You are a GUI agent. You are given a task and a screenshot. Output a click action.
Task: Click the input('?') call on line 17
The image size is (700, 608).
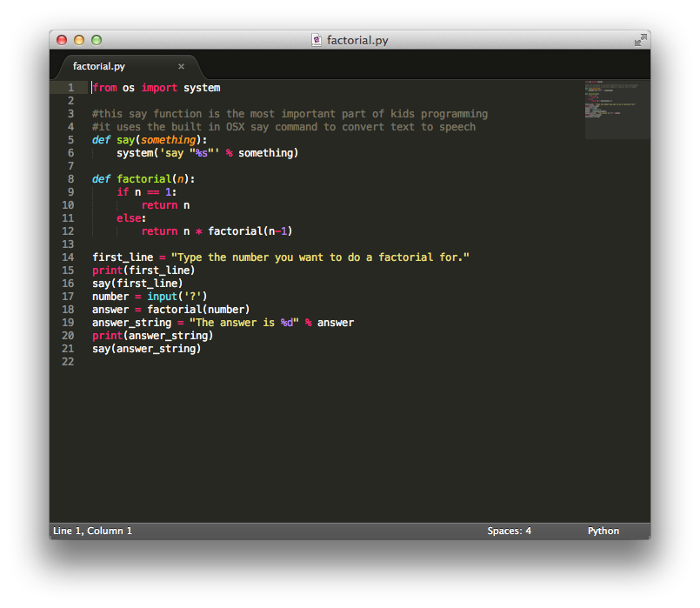(x=177, y=297)
